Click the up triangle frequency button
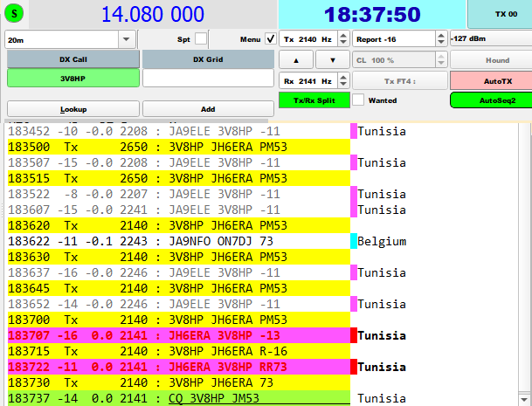This screenshot has width=532, height=406. click(296, 59)
